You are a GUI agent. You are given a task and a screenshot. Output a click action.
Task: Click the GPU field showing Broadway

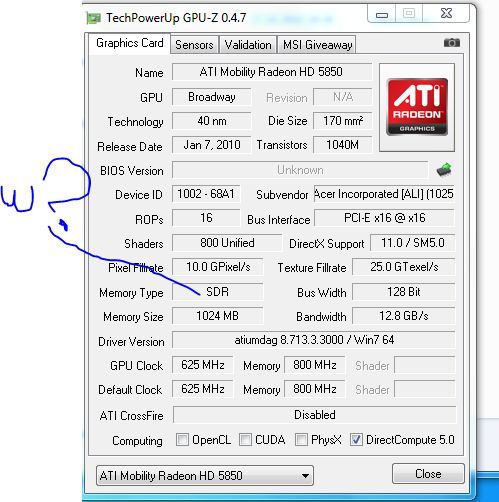(211, 97)
